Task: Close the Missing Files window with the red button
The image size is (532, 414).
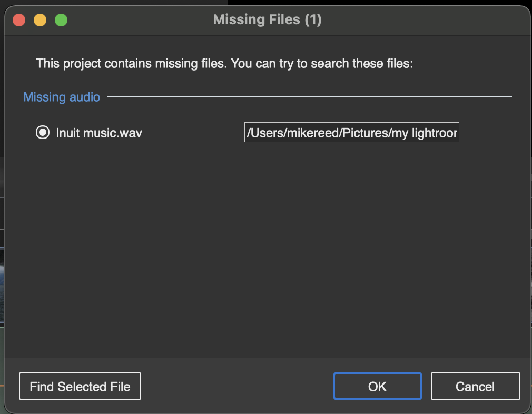Action: click(19, 20)
